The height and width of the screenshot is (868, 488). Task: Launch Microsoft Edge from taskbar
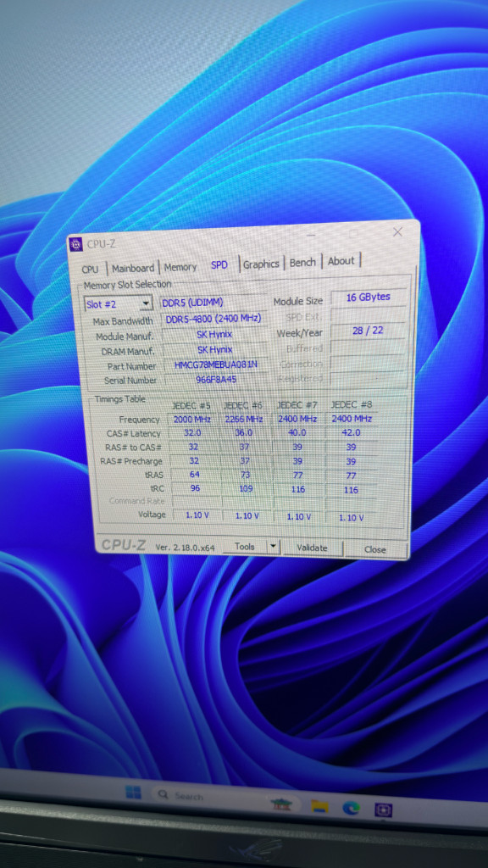[351, 808]
